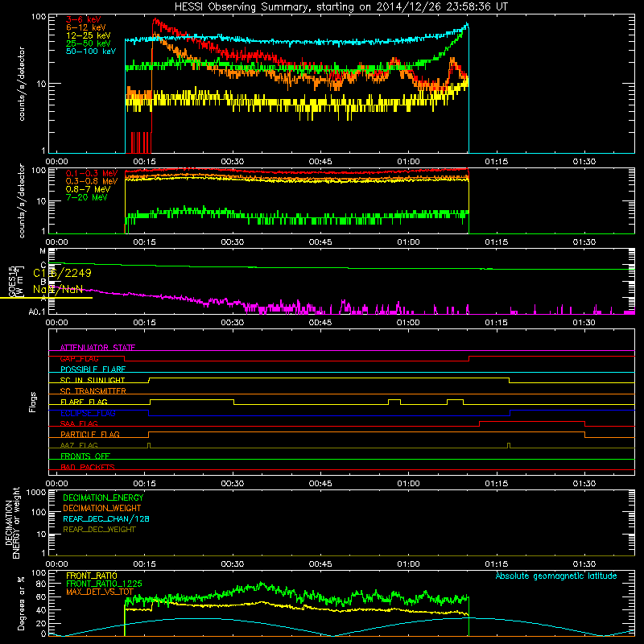The width and height of the screenshot is (644, 644).
Task: Click the HESSI Observing Summary title text
Action: 341,7
